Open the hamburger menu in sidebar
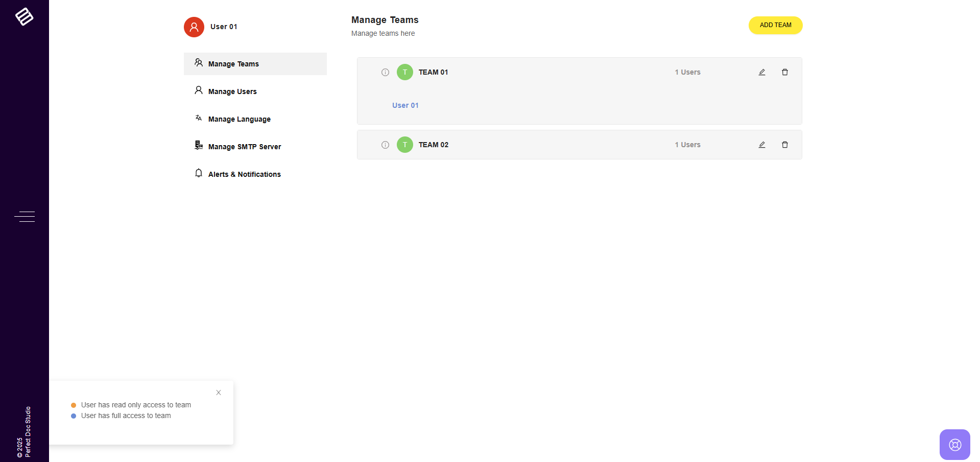The height and width of the screenshot is (462, 980). coord(25,217)
